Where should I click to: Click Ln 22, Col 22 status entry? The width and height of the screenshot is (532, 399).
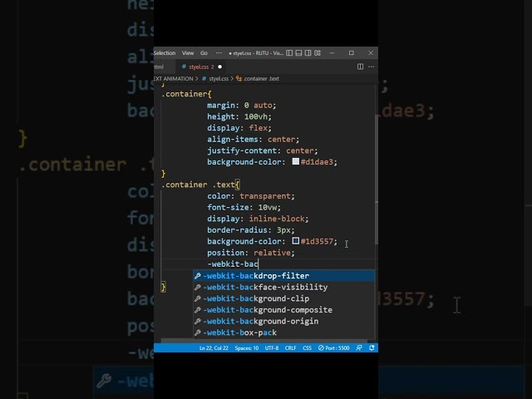[214, 347]
